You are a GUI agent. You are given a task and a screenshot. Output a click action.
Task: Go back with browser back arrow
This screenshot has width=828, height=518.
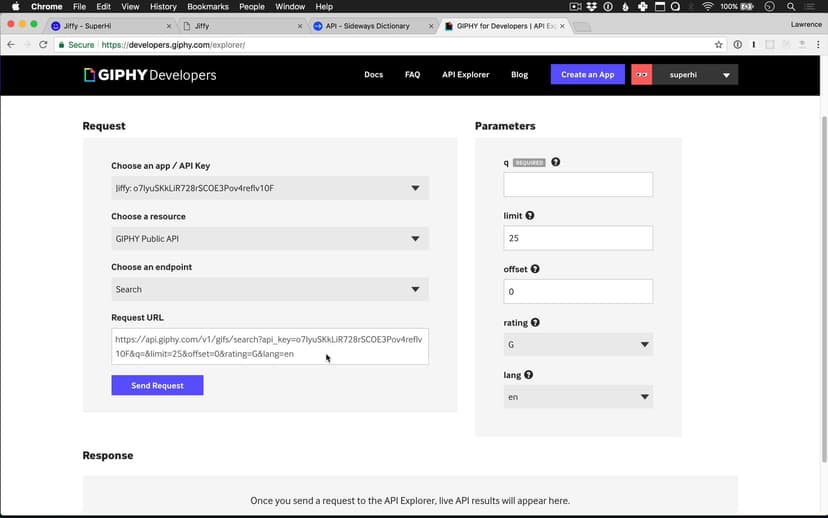point(11,45)
